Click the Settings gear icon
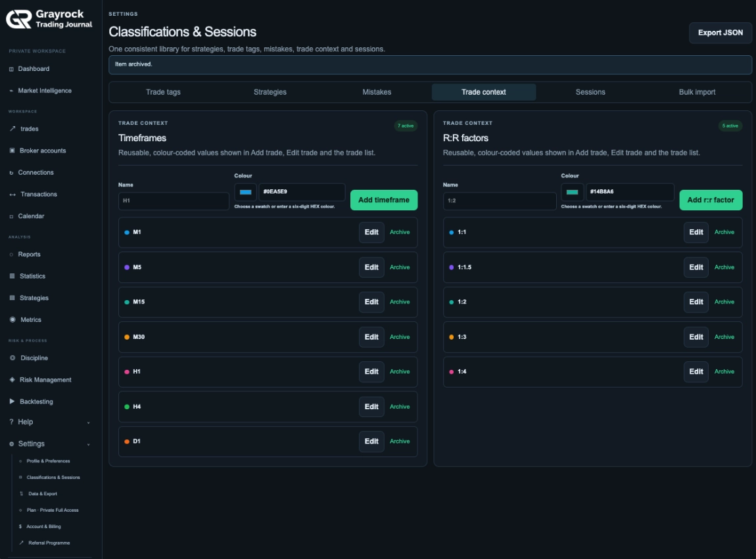This screenshot has height=559, width=756. [x=12, y=444]
